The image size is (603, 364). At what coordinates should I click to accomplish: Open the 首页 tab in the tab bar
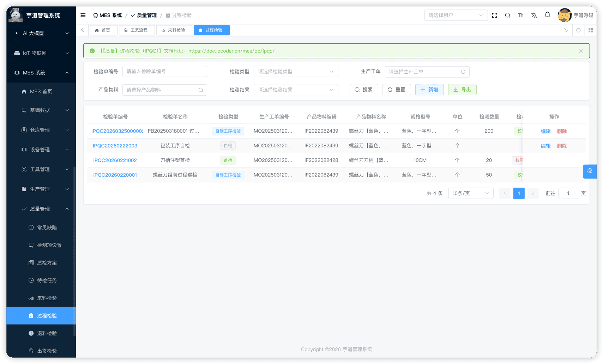(x=103, y=30)
